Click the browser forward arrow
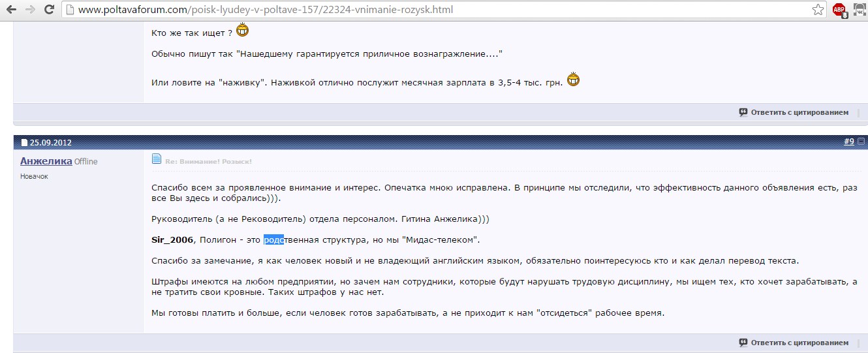868x353 pixels. click(x=30, y=10)
